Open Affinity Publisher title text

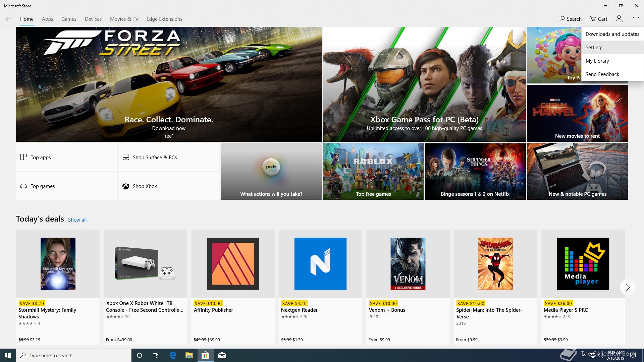tap(213, 310)
